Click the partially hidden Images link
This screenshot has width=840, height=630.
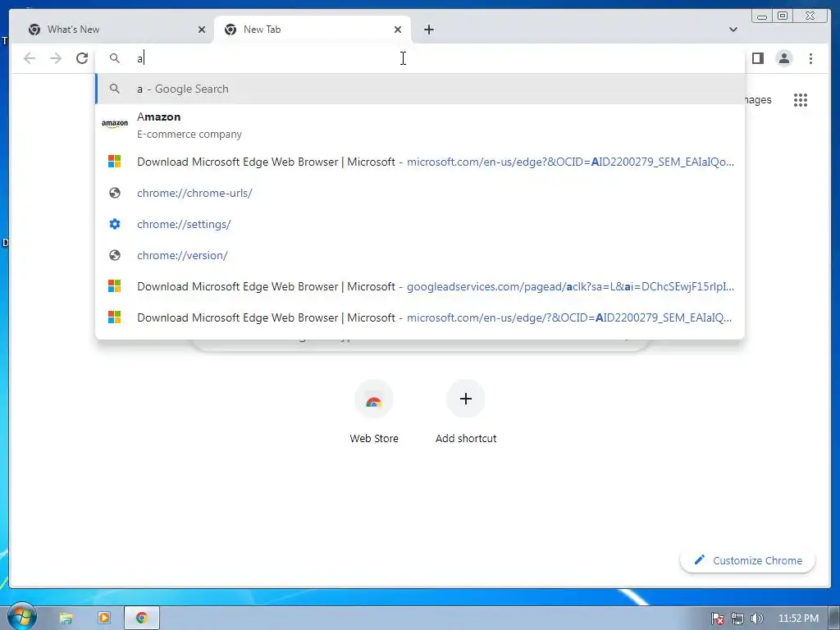(758, 99)
